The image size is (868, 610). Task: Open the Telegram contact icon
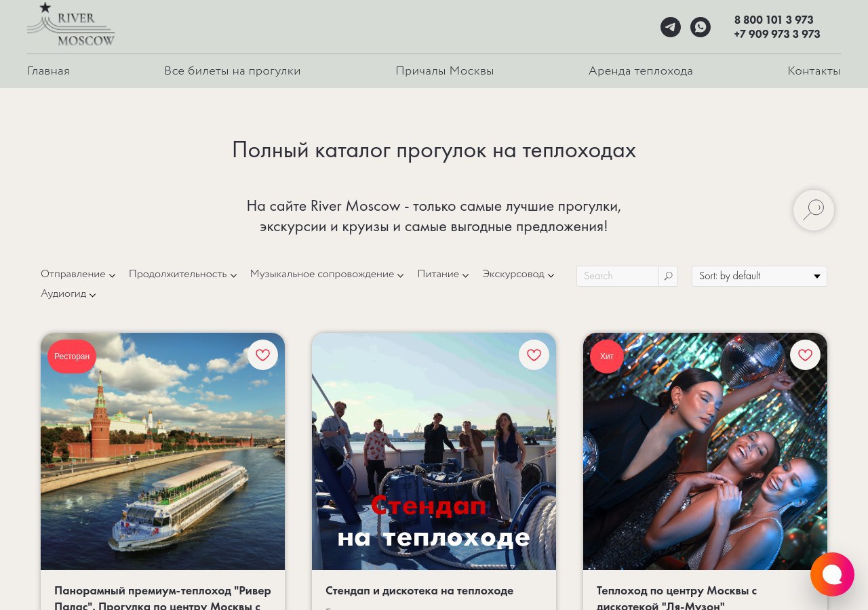(671, 27)
